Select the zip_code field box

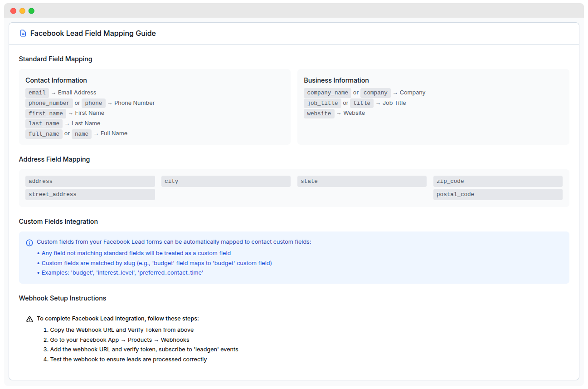[x=498, y=181]
